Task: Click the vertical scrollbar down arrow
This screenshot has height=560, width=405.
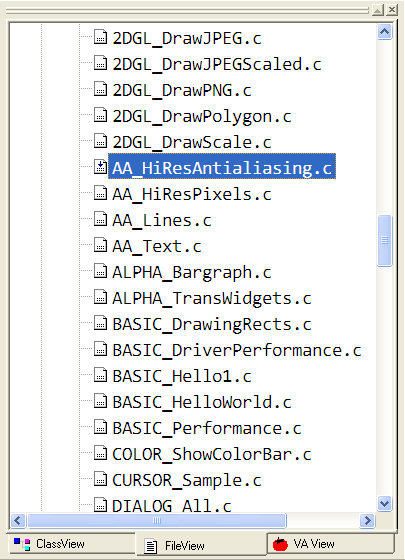Action: coord(385,504)
